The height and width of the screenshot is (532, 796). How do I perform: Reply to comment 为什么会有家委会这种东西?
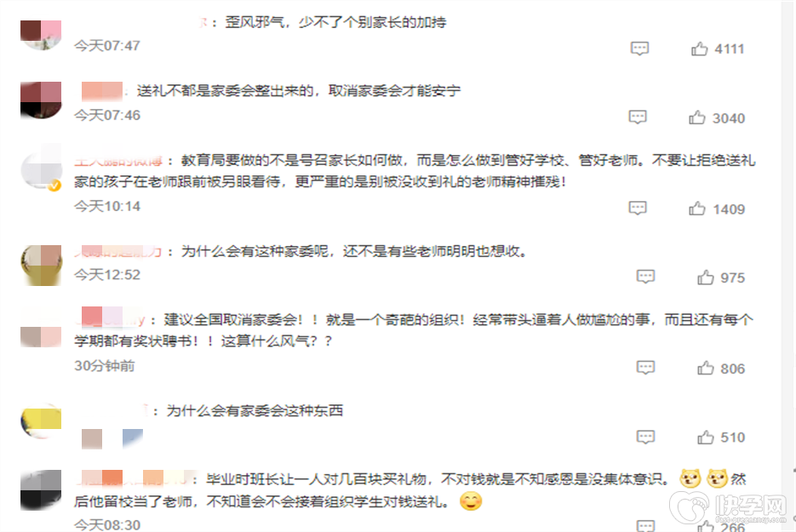pyautogui.click(x=645, y=437)
